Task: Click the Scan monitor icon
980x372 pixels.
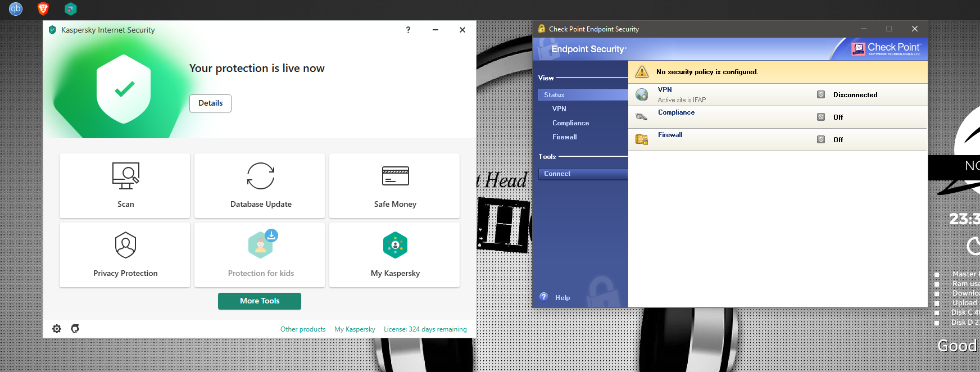Action: [x=125, y=176]
